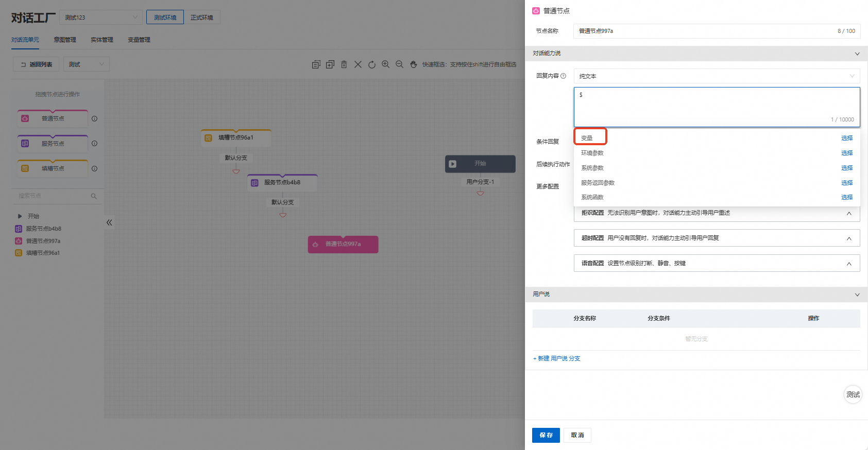868x450 pixels.
Task: Click the icon on 服务节点b4b8 canvas node
Action: coord(254,183)
